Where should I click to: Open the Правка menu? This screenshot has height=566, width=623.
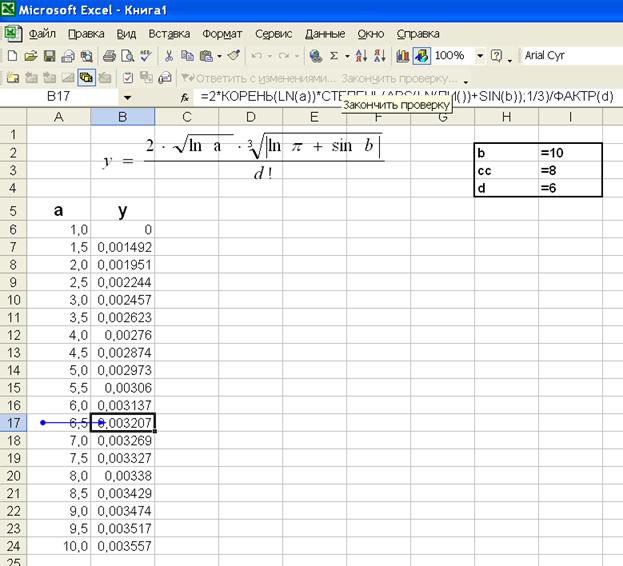86,34
